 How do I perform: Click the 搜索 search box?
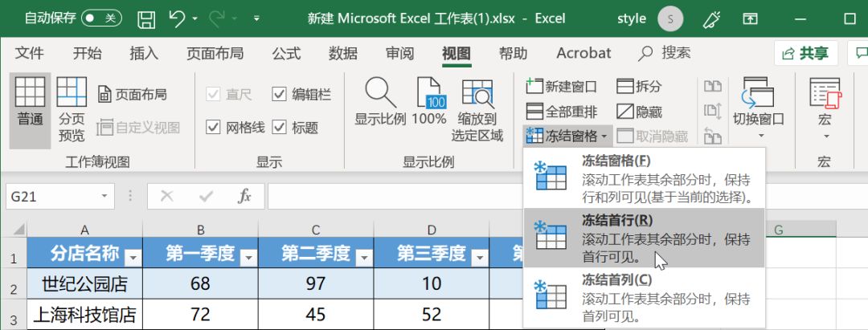pos(665,53)
